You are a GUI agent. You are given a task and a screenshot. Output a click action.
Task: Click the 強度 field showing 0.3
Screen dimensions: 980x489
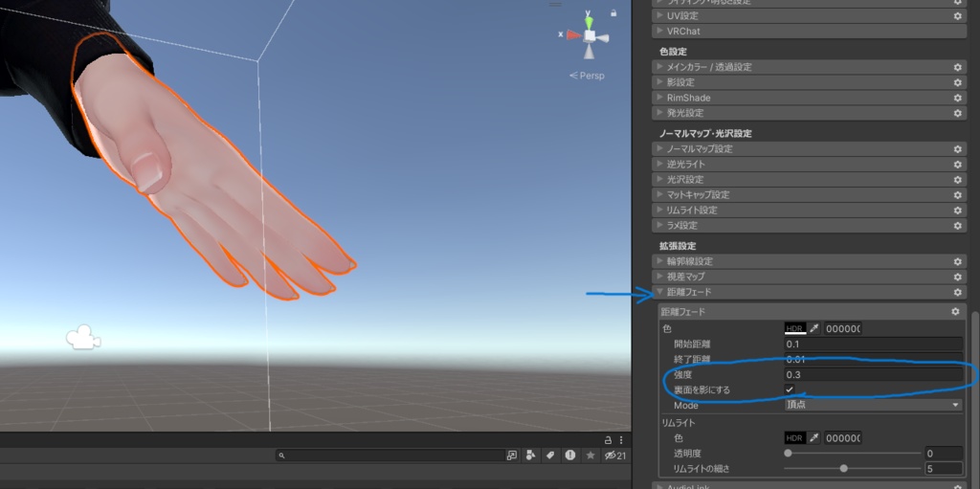tap(873, 374)
